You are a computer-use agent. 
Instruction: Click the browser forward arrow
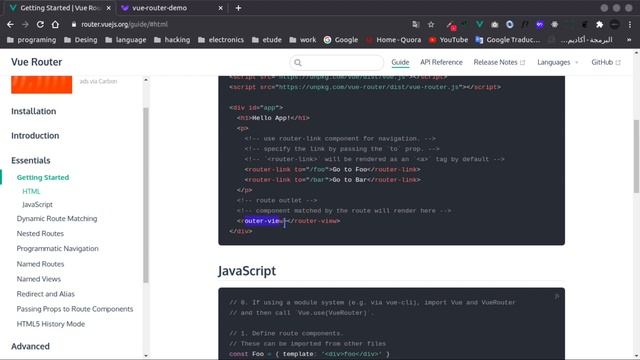(25, 24)
